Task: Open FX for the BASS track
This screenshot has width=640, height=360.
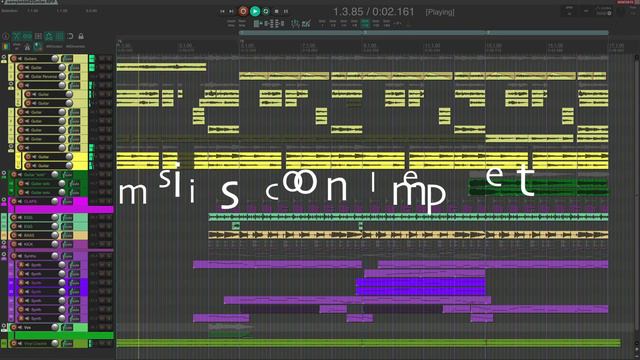Action: (x=67, y=235)
